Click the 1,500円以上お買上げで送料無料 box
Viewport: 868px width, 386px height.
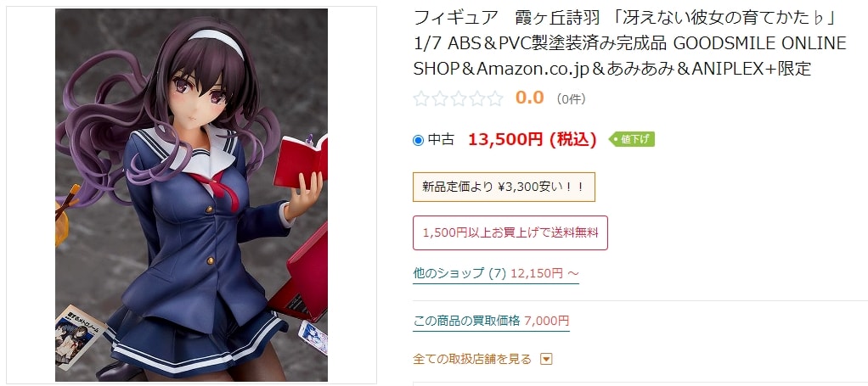pos(510,232)
